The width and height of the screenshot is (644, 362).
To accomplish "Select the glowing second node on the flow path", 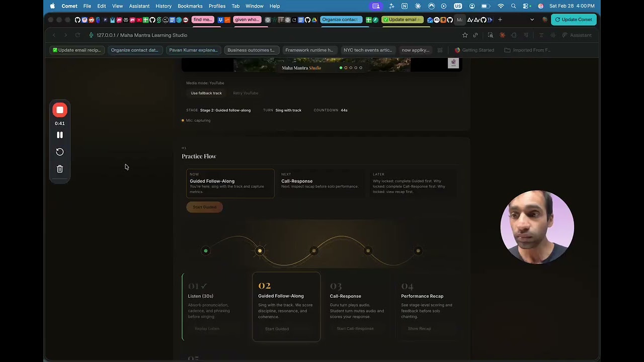I will click(x=260, y=251).
